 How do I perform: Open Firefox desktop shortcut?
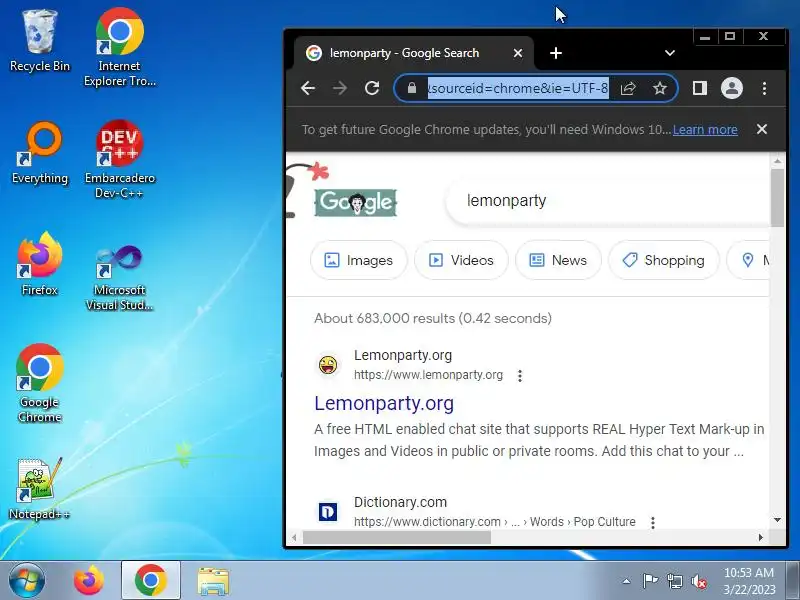click(x=39, y=264)
